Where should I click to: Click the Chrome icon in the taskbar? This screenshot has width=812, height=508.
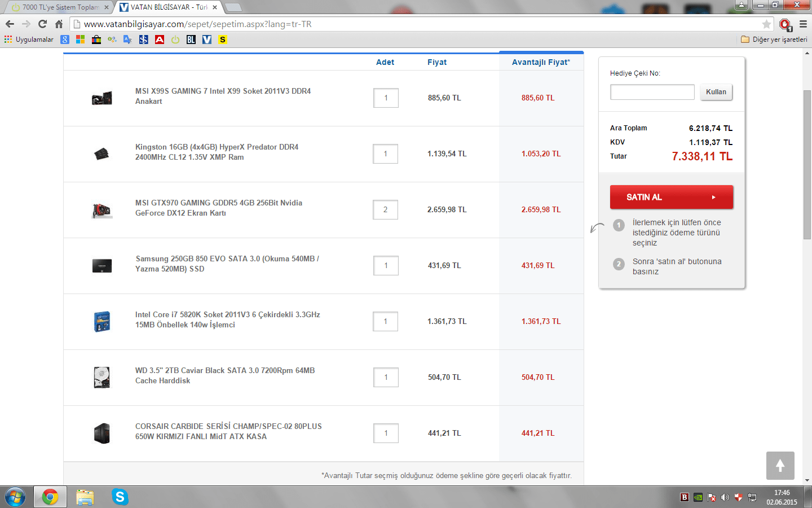pyautogui.click(x=50, y=497)
